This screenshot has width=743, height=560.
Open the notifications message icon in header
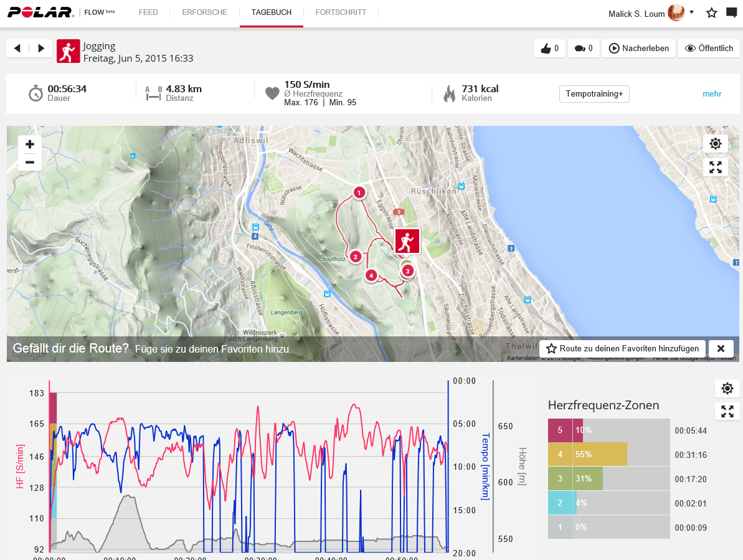[732, 13]
